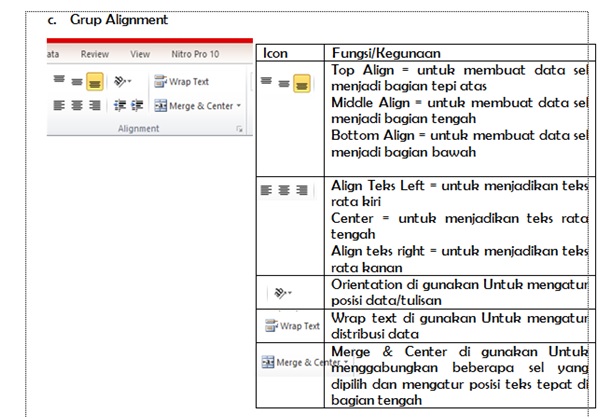Screen dimensions: 611x419
Task: Click the Wrap Text button in the ribbon
Action: (181, 81)
